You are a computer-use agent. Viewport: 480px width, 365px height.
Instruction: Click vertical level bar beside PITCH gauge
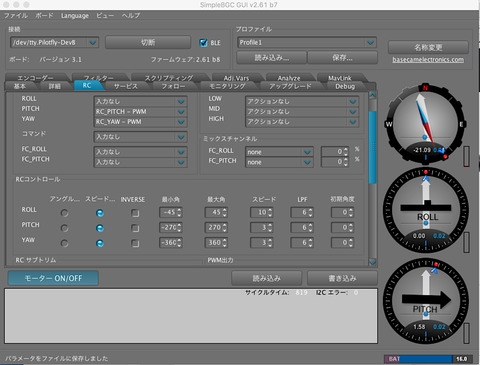[x=467, y=332]
